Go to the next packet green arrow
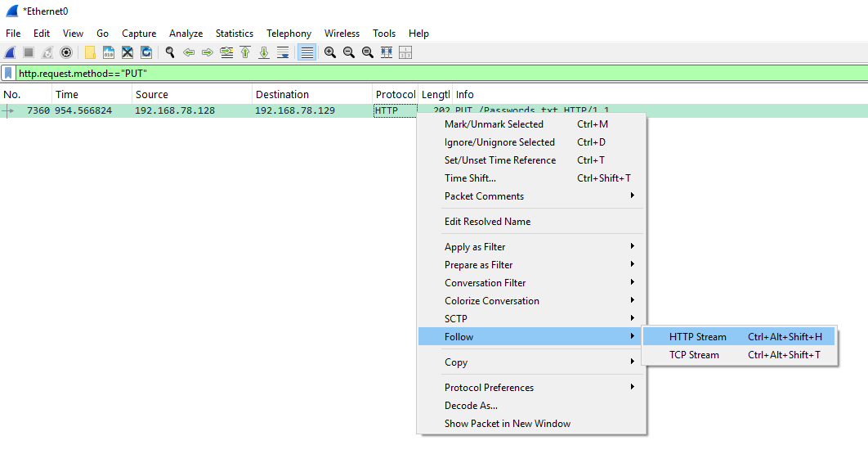The width and height of the screenshot is (868, 463). [x=207, y=52]
